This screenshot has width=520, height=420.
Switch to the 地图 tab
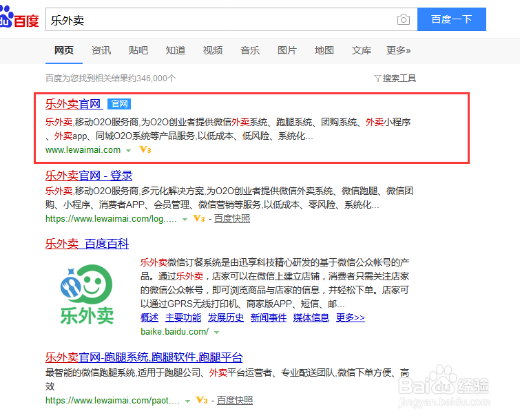pos(324,50)
